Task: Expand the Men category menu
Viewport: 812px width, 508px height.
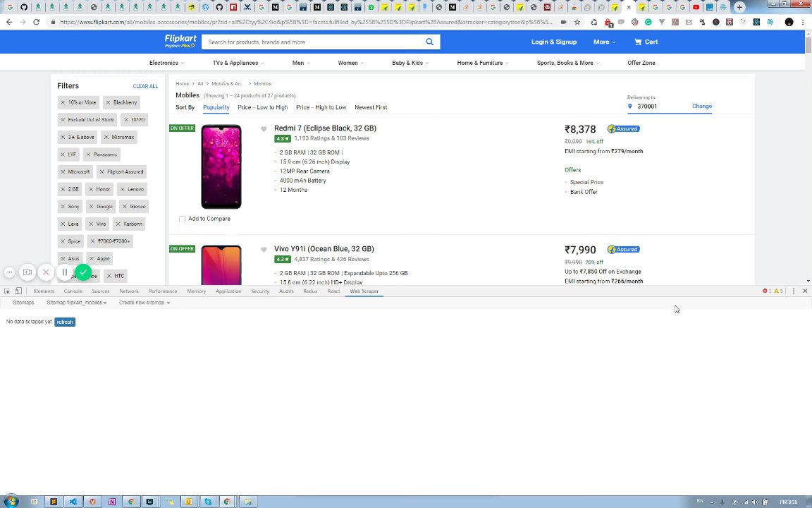Action: point(301,63)
